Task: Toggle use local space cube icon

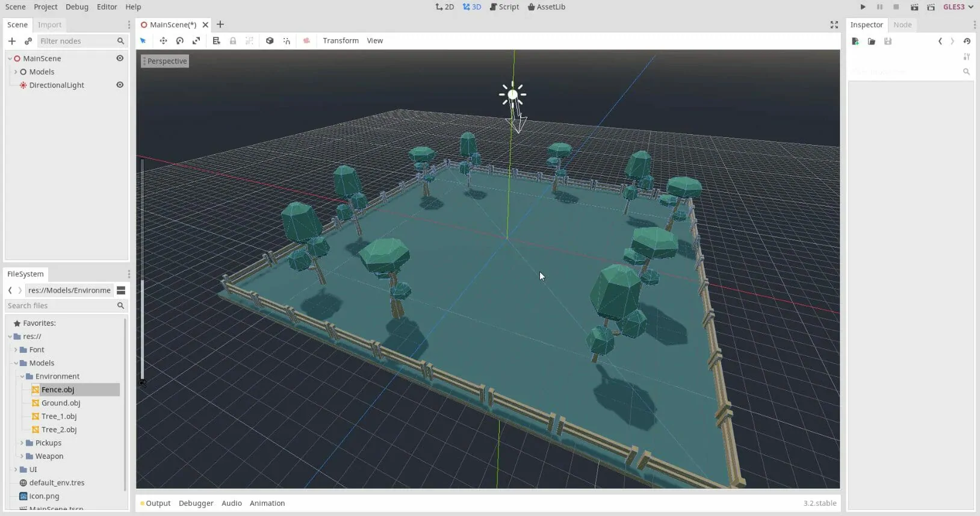Action: [270, 41]
